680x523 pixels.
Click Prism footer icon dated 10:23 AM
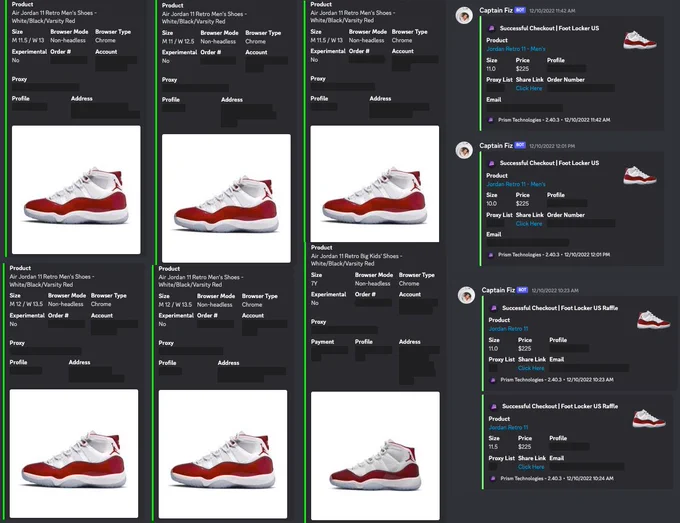point(493,380)
